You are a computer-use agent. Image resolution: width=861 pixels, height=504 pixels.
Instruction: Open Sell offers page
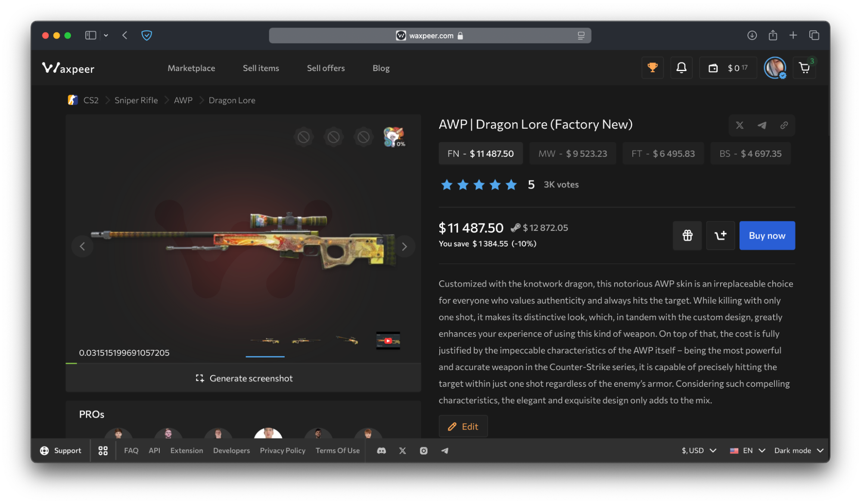pyautogui.click(x=326, y=68)
